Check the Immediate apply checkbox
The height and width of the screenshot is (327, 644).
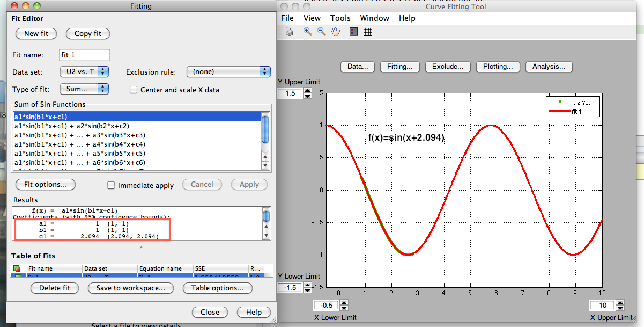pyautogui.click(x=111, y=185)
